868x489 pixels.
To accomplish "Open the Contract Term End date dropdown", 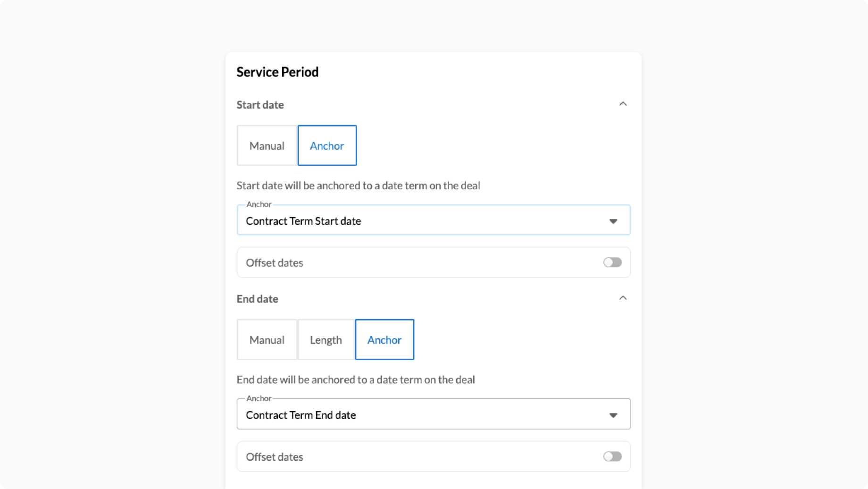I will (x=425, y=415).
